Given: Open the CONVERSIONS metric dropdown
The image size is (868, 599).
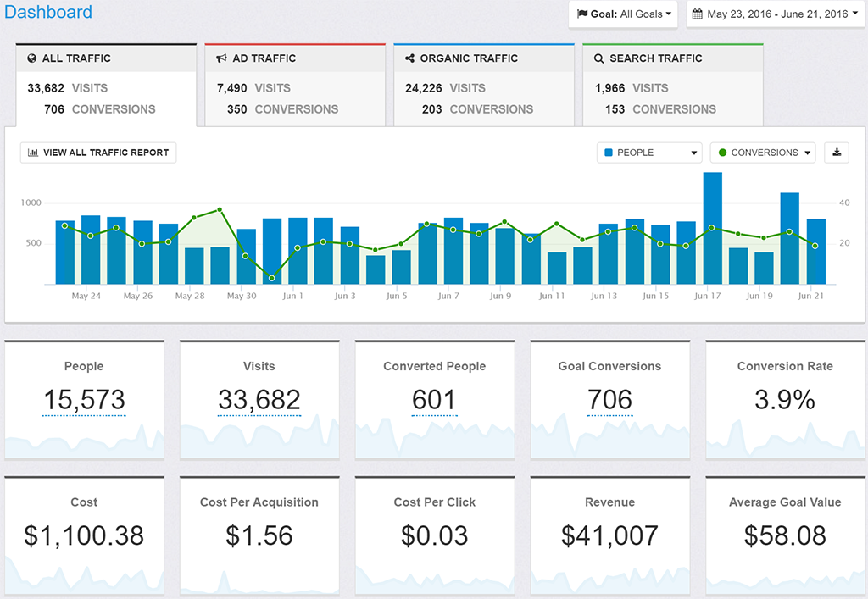Looking at the screenshot, I should (x=764, y=153).
